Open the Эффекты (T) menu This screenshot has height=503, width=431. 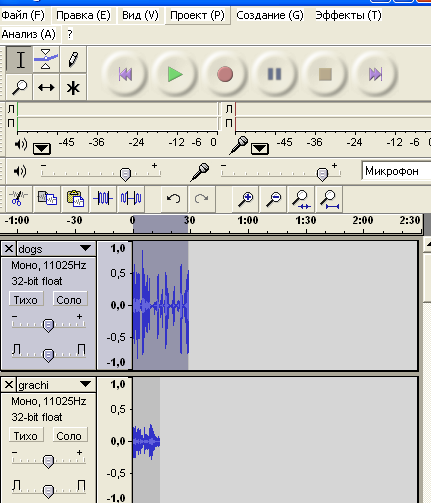(348, 15)
